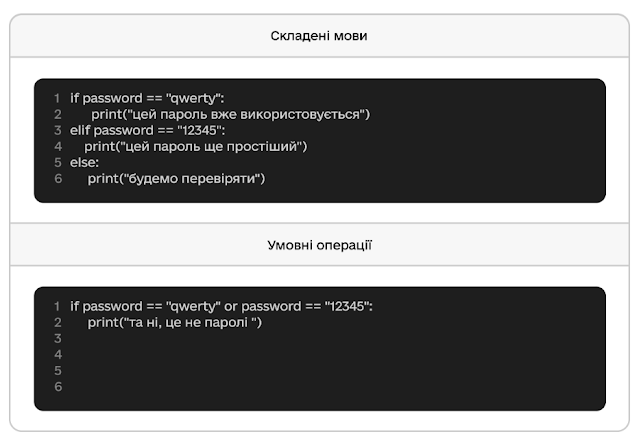
Task: Click the line 'if password == "qwerty":' in first block
Action: (x=147, y=98)
